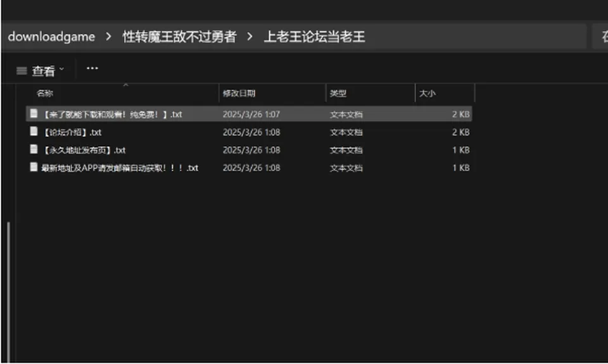This screenshot has width=608, height=364.
Task: Click the 1 KB size in the 最新地址及APP row
Action: (460, 168)
